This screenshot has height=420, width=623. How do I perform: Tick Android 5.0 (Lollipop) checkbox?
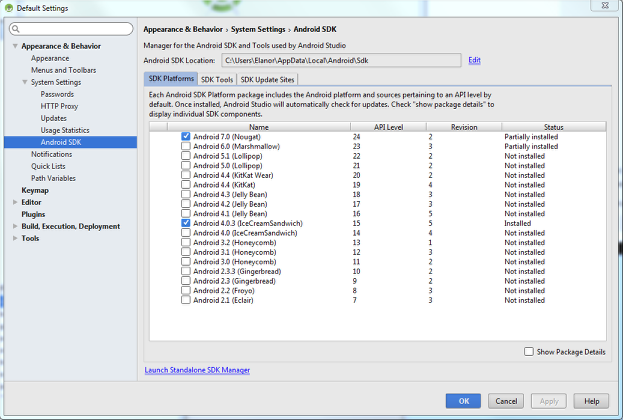pyautogui.click(x=186, y=165)
